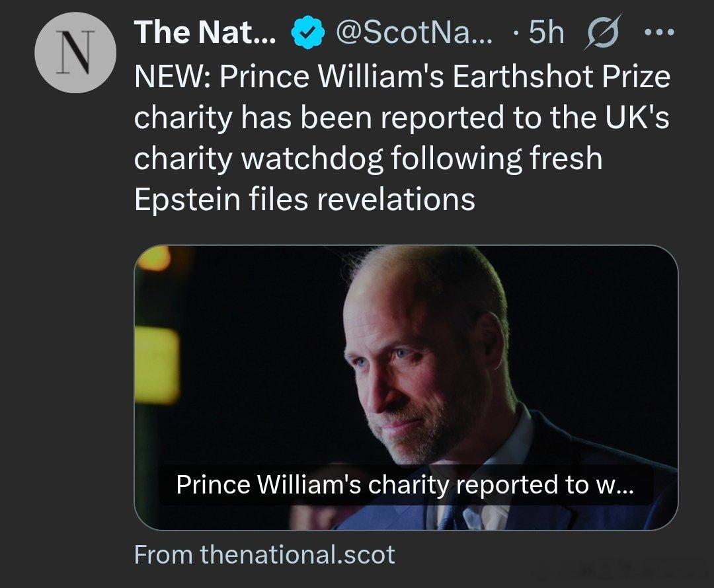Click the "5h" post timestamp
This screenshot has height=588, width=714.
click(x=545, y=33)
